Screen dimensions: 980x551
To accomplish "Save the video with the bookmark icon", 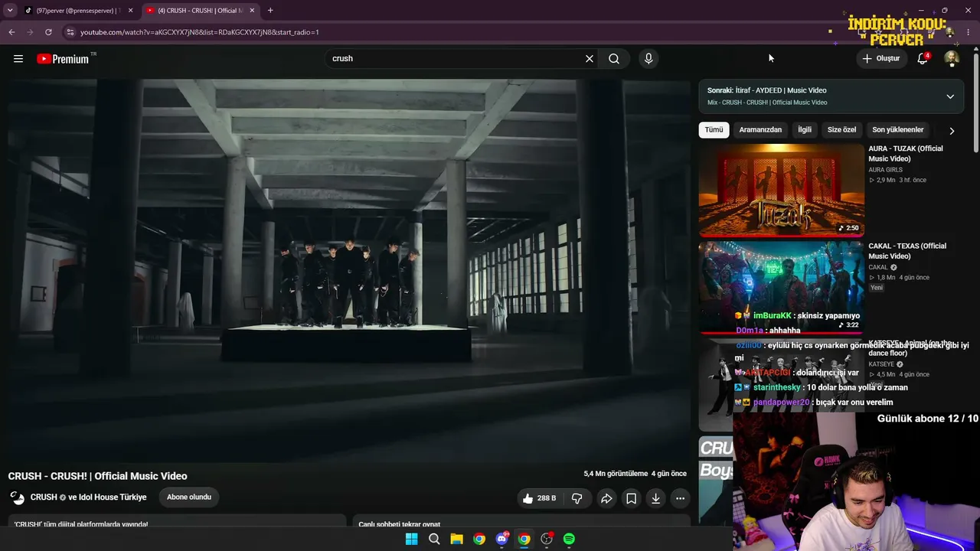I will pyautogui.click(x=631, y=498).
